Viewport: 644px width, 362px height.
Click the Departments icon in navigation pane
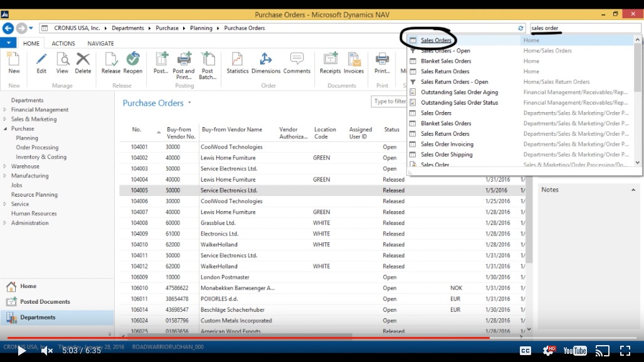click(x=11, y=318)
